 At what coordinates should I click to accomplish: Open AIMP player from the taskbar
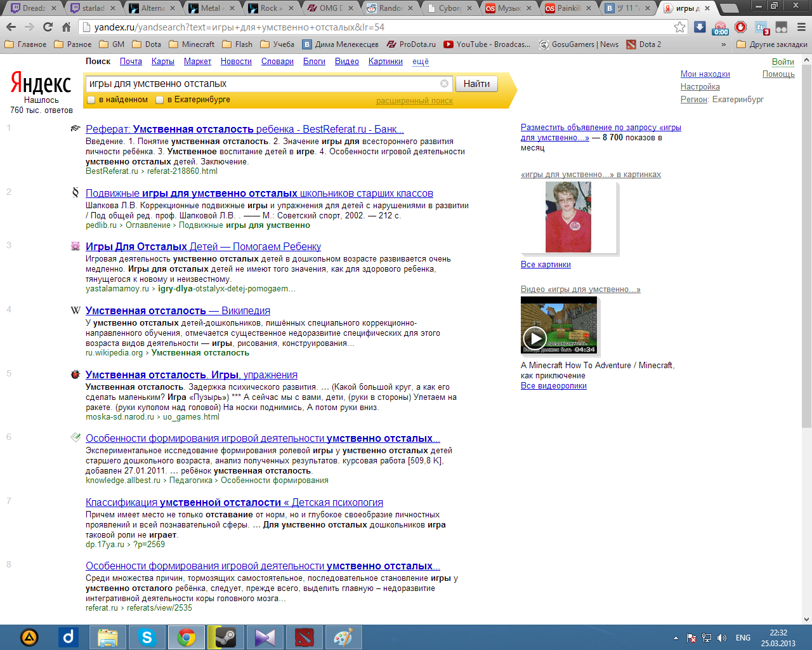tap(29, 637)
